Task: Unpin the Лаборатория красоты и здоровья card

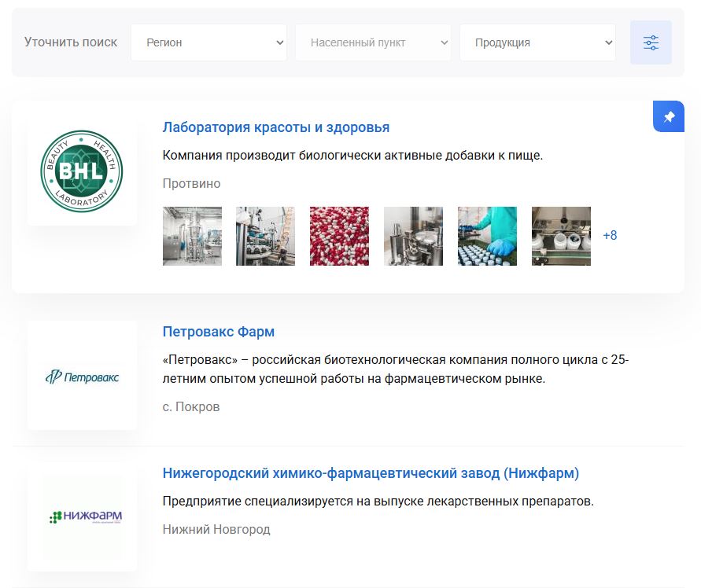Action: pyautogui.click(x=668, y=116)
